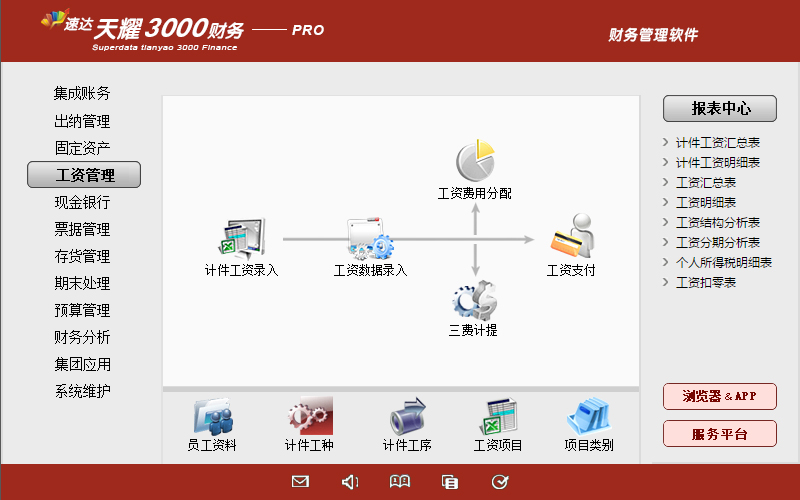This screenshot has height=500, width=800.
Task: Click the chevron beside 工资汇总表
Action: [665, 182]
